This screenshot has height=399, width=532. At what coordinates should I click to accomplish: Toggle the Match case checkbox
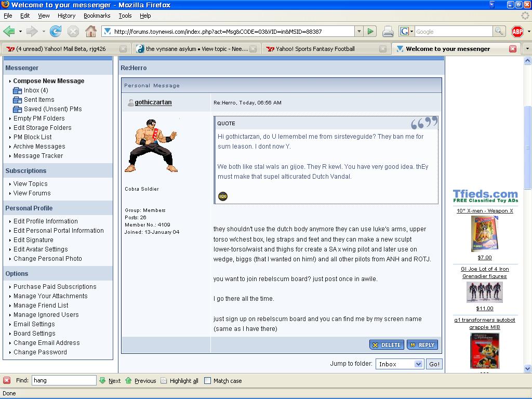pos(208,381)
